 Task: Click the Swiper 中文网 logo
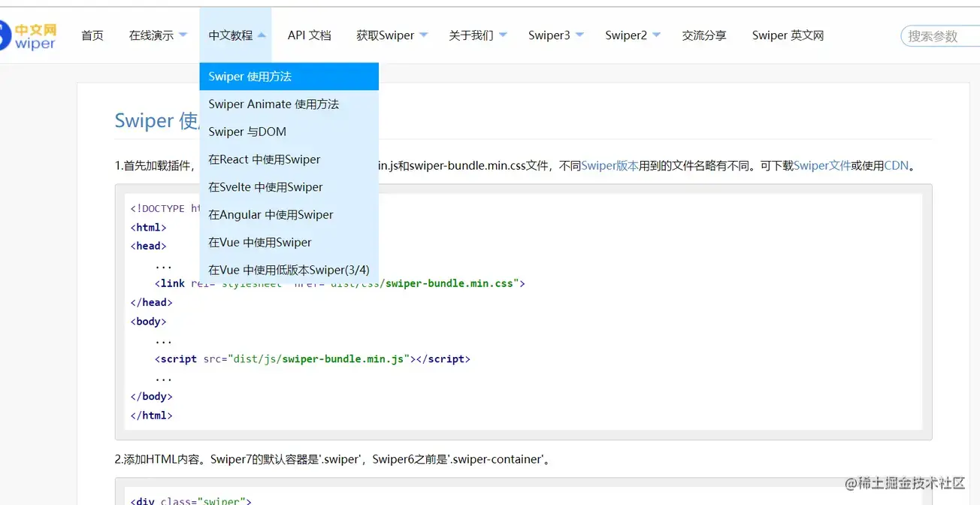[x=28, y=35]
